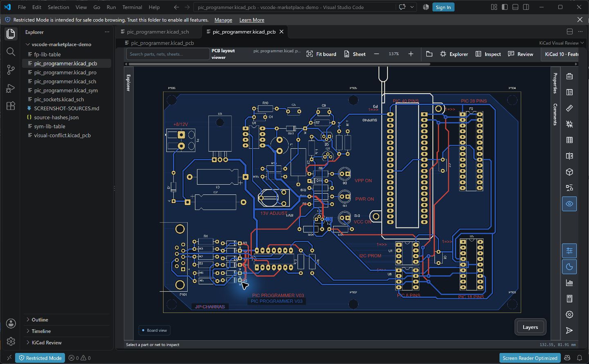Click the Manage link in restricted banner
This screenshot has height=364, width=589.
point(223,20)
